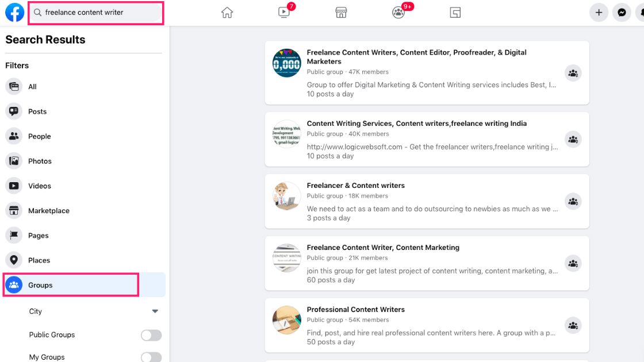Open the Groups icon with 9+ notifications
Viewport: 644px width, 362px height.
[x=398, y=12]
